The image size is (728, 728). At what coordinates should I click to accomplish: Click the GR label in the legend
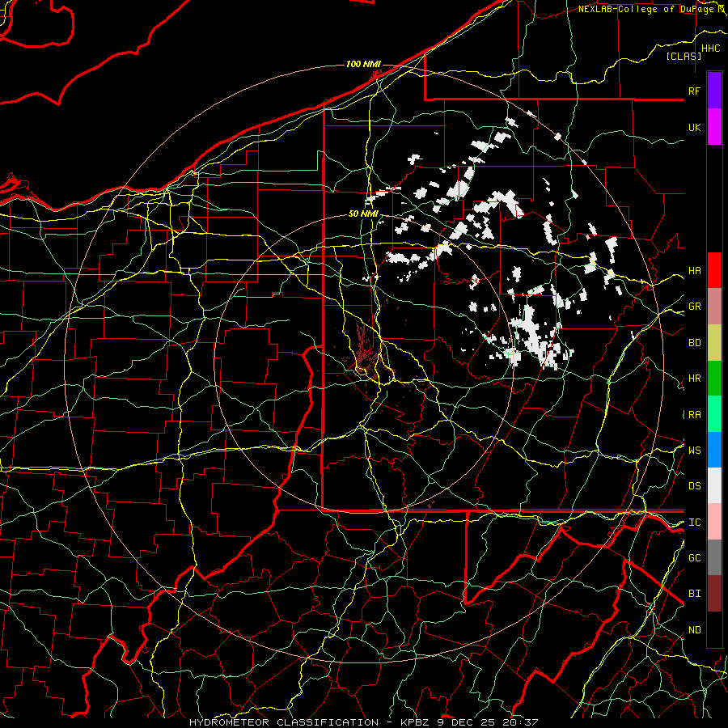pyautogui.click(x=694, y=307)
